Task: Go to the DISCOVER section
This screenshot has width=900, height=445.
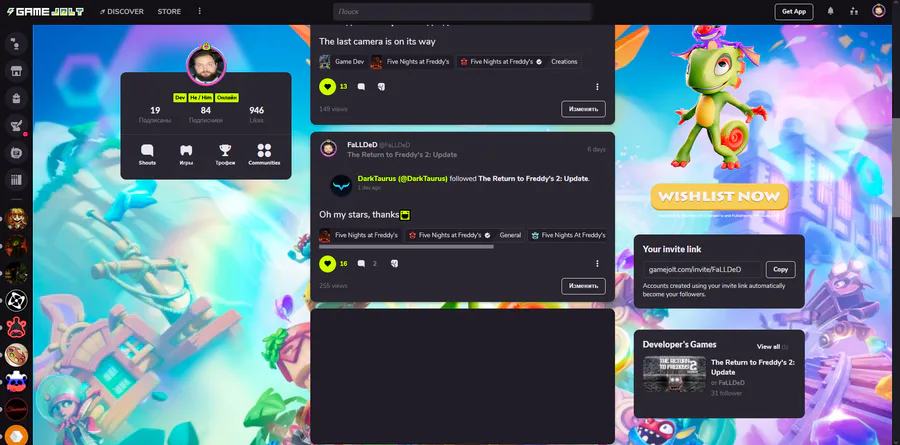Action: tap(122, 11)
